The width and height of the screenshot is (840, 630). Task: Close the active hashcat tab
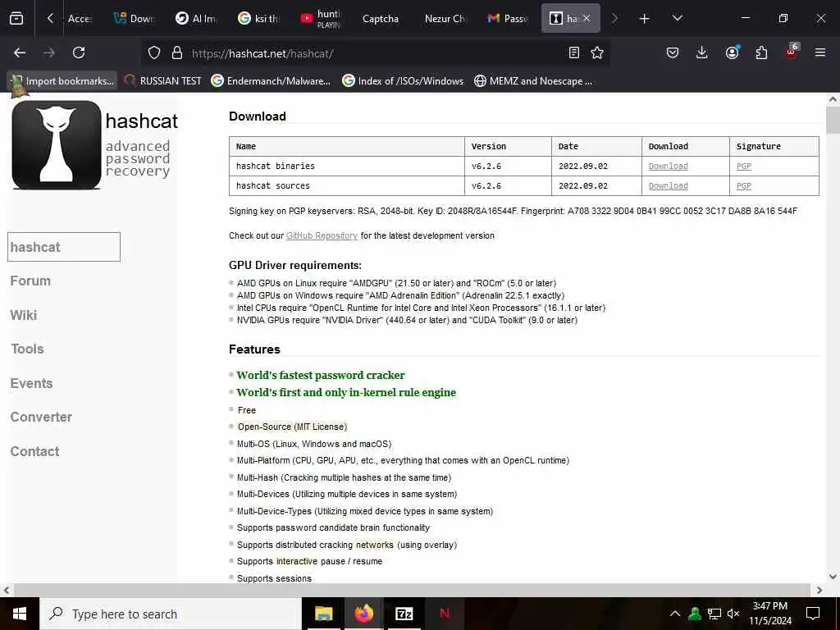[587, 18]
